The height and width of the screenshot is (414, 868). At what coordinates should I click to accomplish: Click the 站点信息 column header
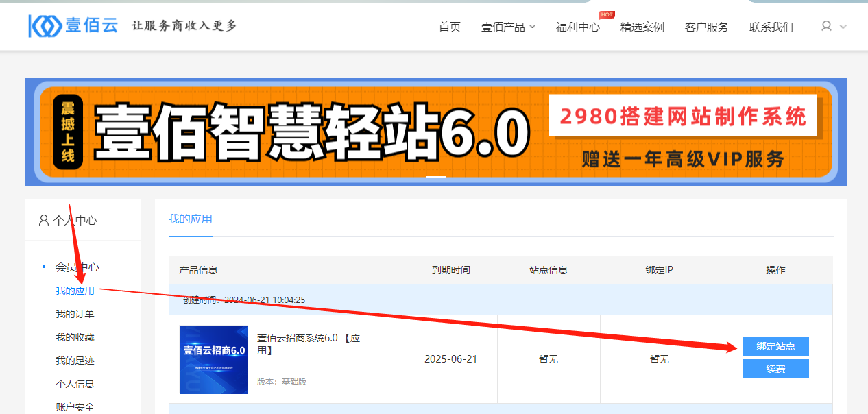coord(548,270)
